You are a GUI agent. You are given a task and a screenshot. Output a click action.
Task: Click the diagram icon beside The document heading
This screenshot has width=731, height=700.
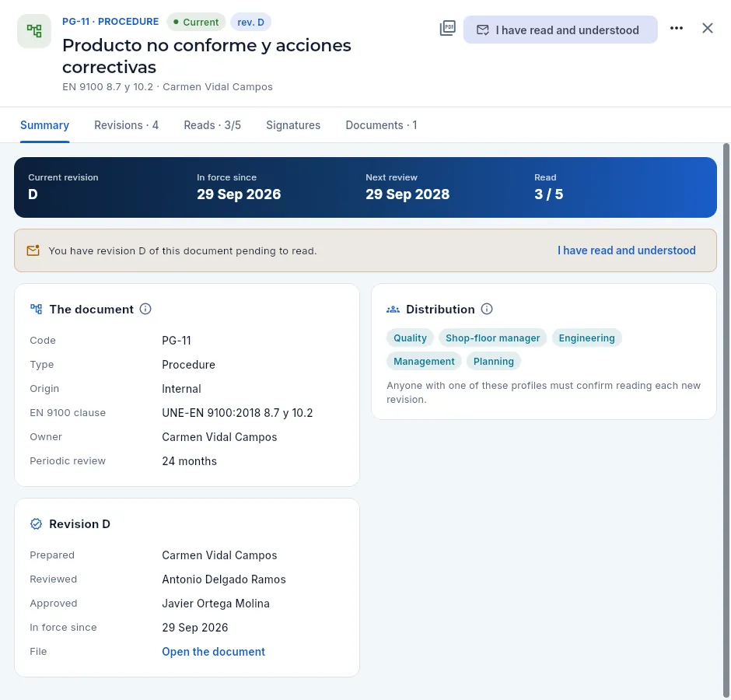tap(36, 309)
